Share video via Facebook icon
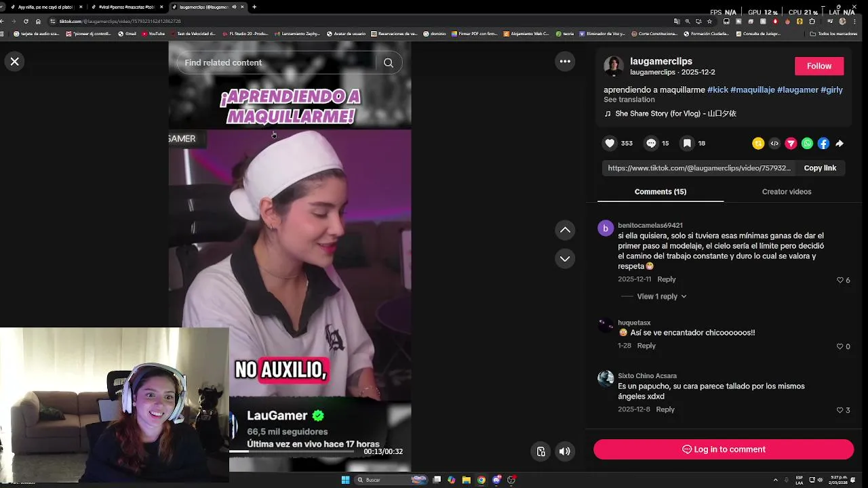The width and height of the screenshot is (868, 488). tap(823, 143)
